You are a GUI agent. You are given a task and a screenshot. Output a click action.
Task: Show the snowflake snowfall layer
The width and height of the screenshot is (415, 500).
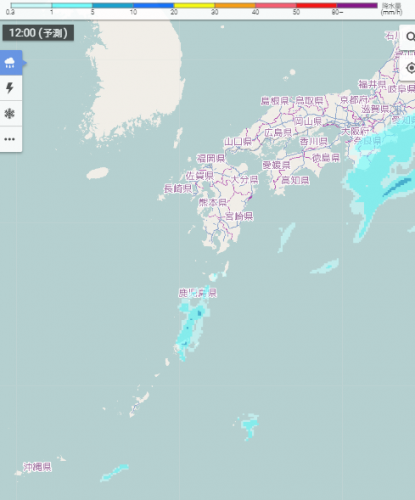coord(10,114)
